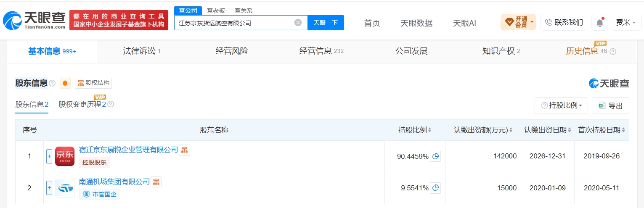Open equity structure icon for 宿迁京东展锐企业管理有限公司
Screen dimensions: 644x208
pos(184,150)
